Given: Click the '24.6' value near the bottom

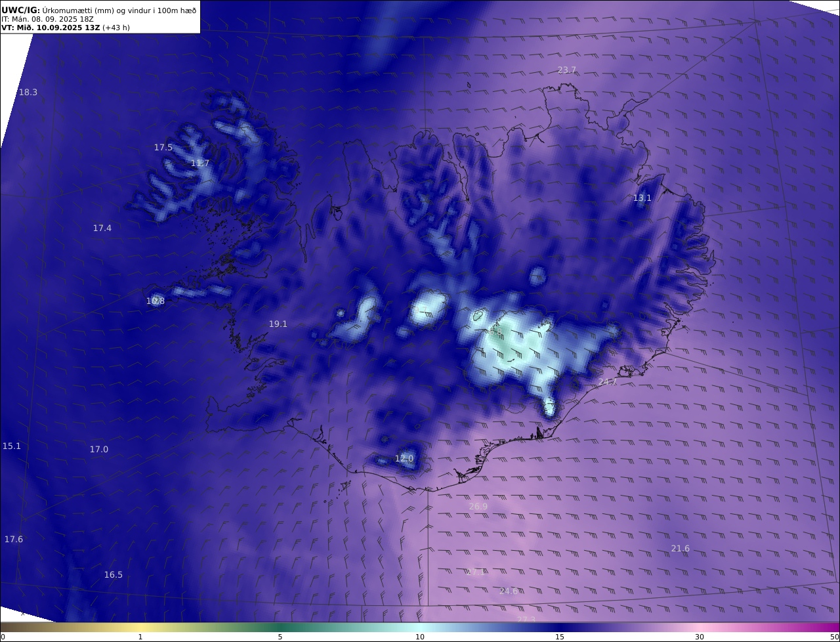Looking at the screenshot, I should pyautogui.click(x=509, y=591).
